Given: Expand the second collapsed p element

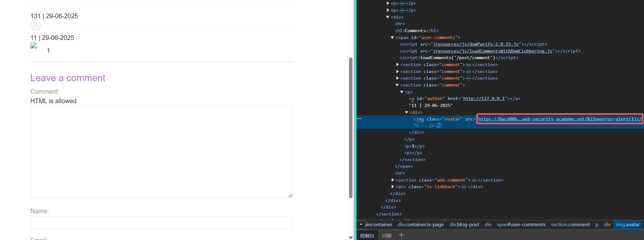Looking at the screenshot, I should coord(388,10).
